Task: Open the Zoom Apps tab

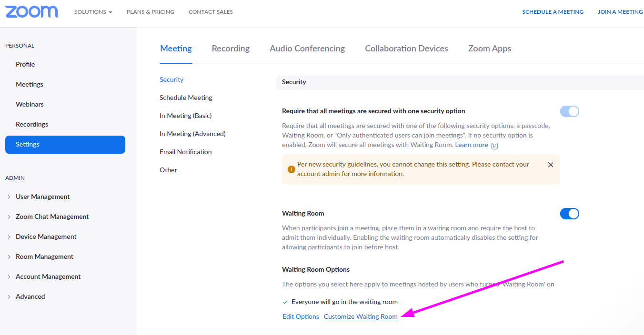Action: (x=490, y=49)
